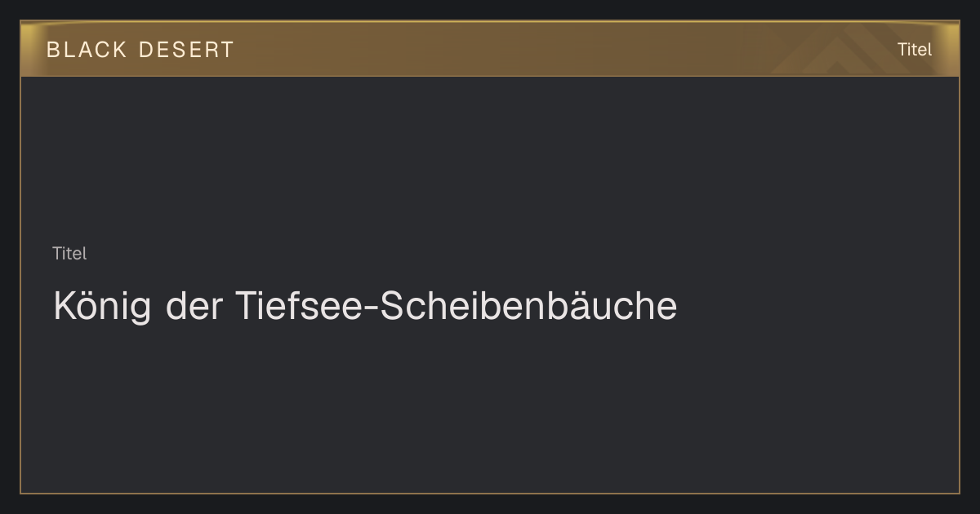Click the small gray Titel label above heading
Screen dimensions: 980x514
pos(69,254)
